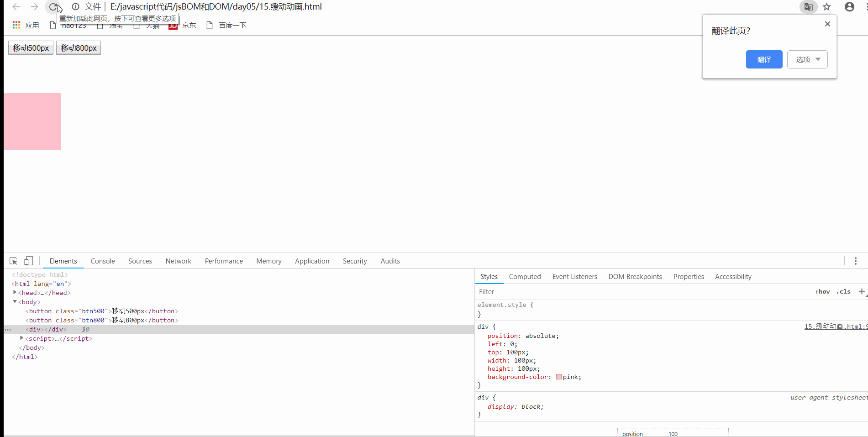Switch to the Application tab

point(312,261)
